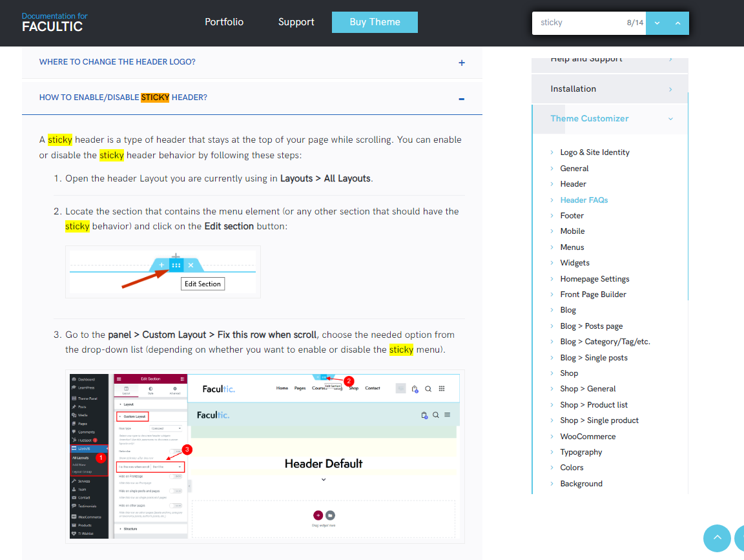Open the WooCommerce sidebar link
Image resolution: width=744 pixels, height=560 pixels.
588,437
